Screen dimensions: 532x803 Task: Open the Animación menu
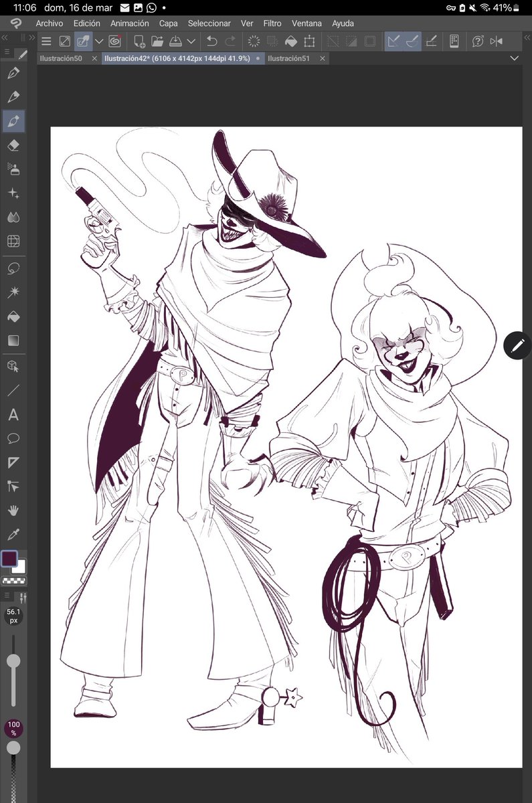[130, 23]
